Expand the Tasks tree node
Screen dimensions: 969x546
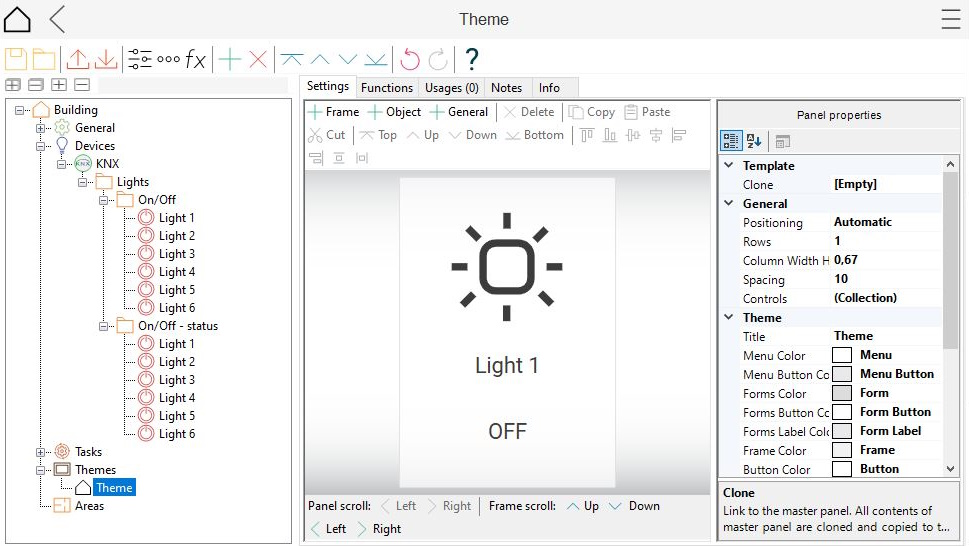coord(40,452)
